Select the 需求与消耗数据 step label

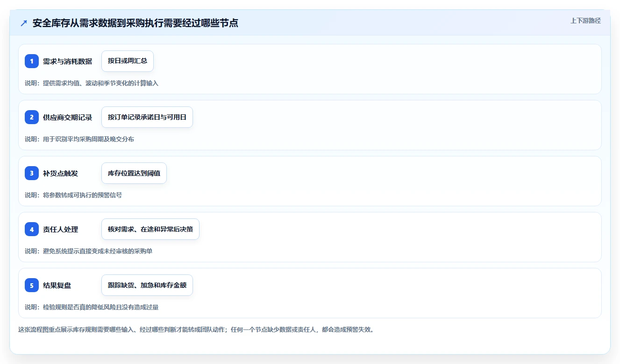(x=67, y=61)
